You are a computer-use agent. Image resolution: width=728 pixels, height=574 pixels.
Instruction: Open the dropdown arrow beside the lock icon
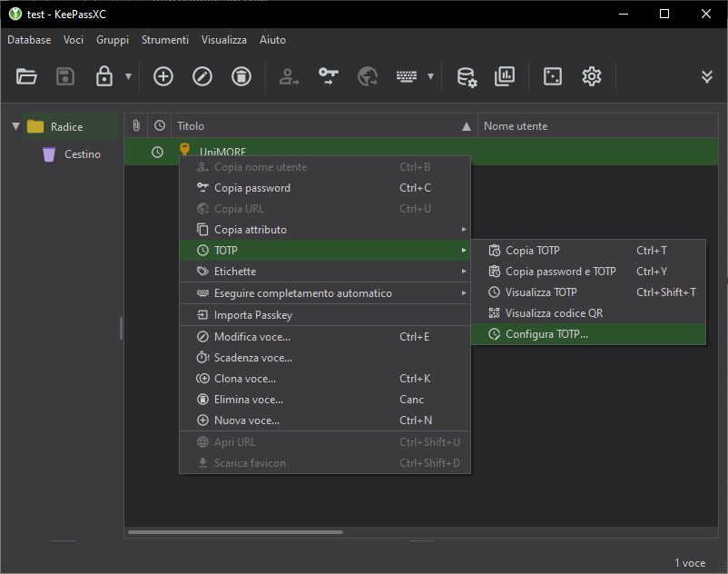[128, 76]
